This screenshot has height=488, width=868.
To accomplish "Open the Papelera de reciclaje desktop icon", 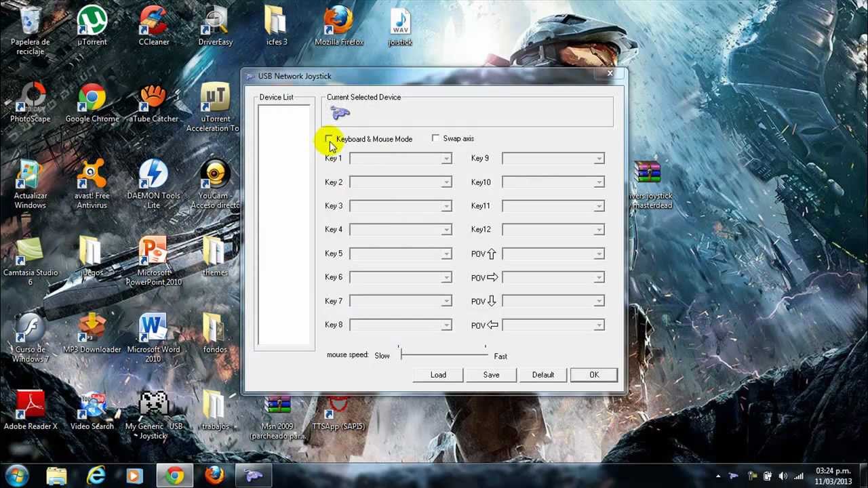I will (31, 30).
